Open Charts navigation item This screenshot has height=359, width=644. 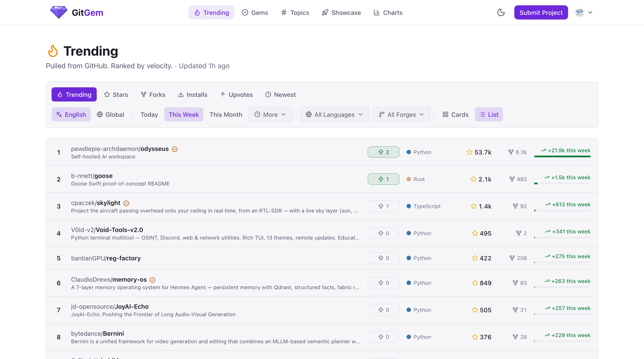388,12
